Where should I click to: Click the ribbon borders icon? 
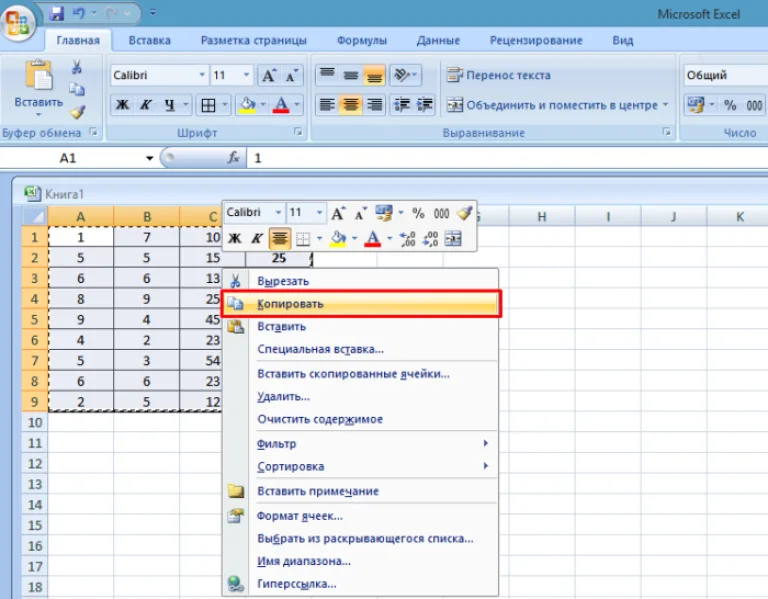[x=208, y=105]
